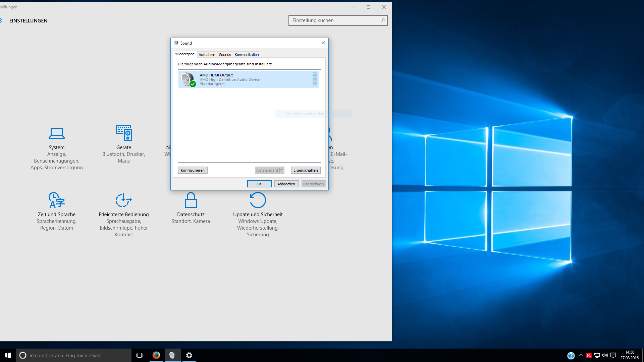Switch to Sounds tab
This screenshot has width=644, height=362.
[225, 55]
